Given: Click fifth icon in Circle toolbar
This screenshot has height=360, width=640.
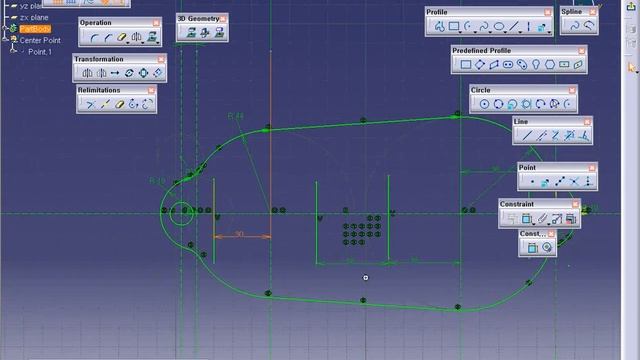Looking at the screenshot, I should pos(540,104).
